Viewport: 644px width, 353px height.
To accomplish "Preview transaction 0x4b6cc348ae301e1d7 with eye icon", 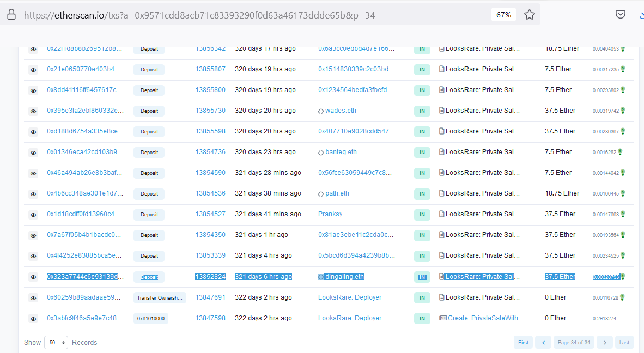I will (x=33, y=194).
